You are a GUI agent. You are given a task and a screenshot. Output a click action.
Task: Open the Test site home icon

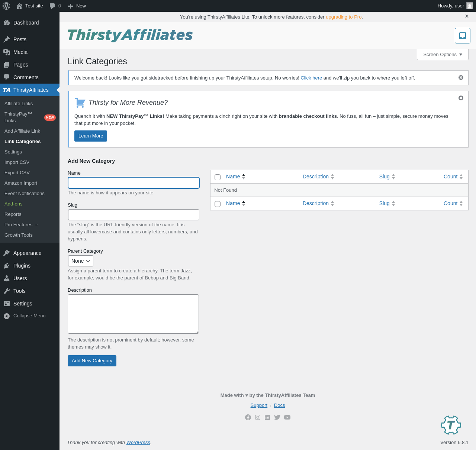[19, 6]
